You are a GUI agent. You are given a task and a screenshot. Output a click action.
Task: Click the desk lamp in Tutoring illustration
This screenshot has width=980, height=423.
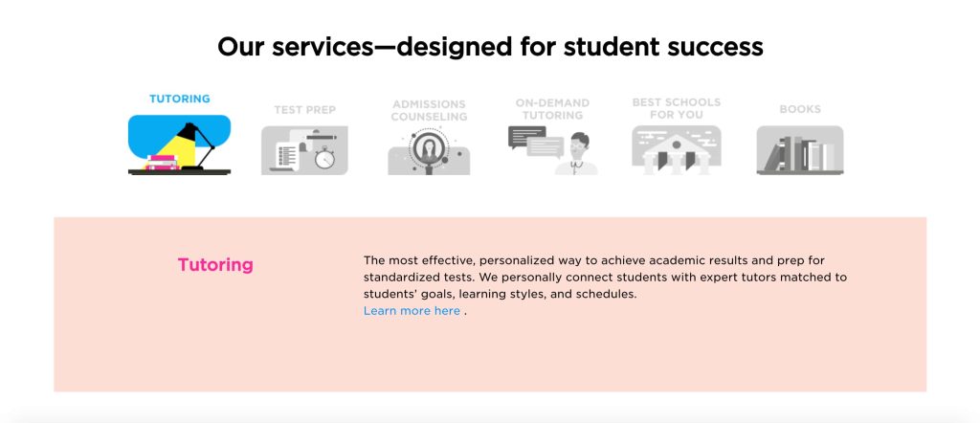[195, 145]
